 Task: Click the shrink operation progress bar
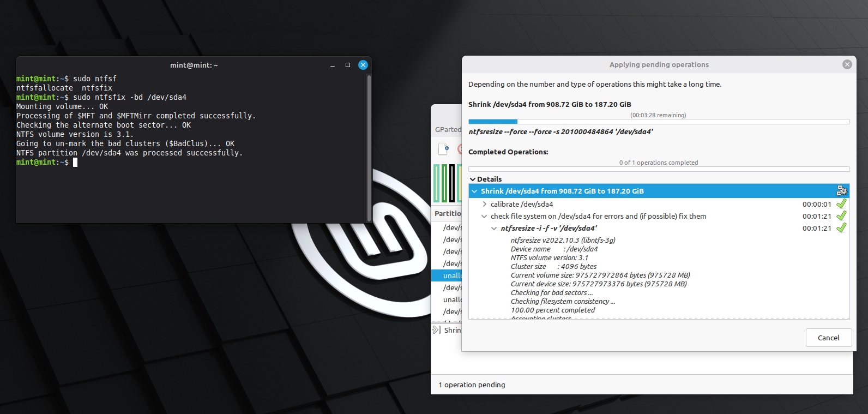tap(659, 122)
